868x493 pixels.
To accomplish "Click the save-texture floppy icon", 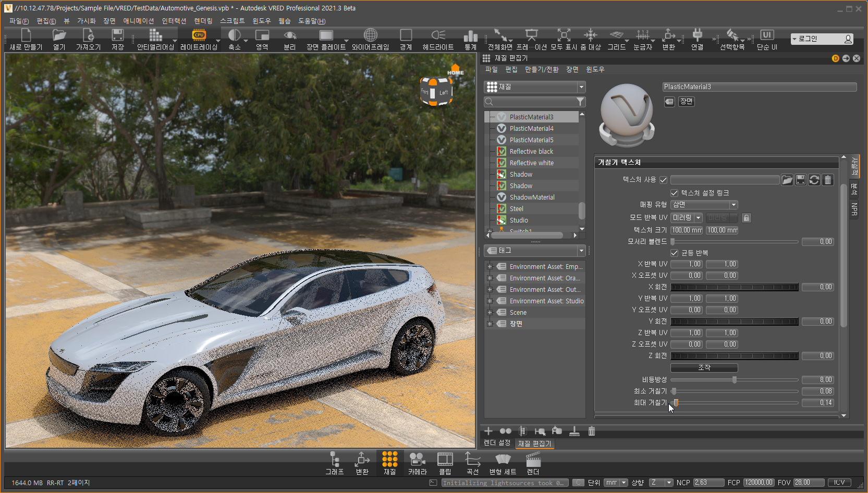I will [x=801, y=180].
